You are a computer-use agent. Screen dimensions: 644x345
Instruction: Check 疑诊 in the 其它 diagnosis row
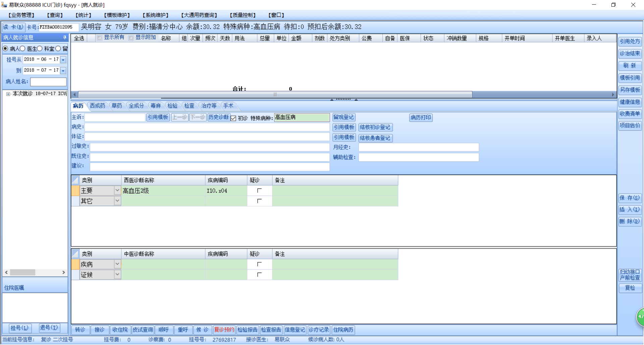tap(259, 201)
